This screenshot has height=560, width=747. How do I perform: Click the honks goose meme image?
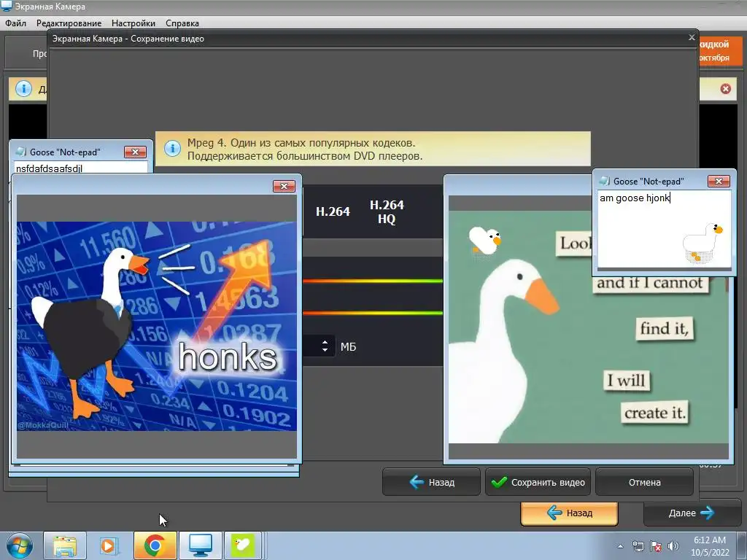157,326
